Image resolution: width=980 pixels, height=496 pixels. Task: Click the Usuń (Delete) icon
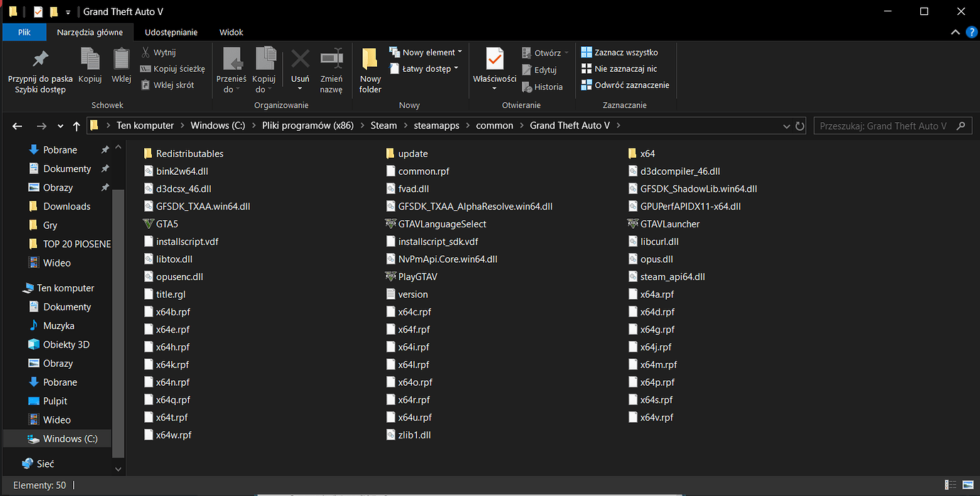[300, 68]
